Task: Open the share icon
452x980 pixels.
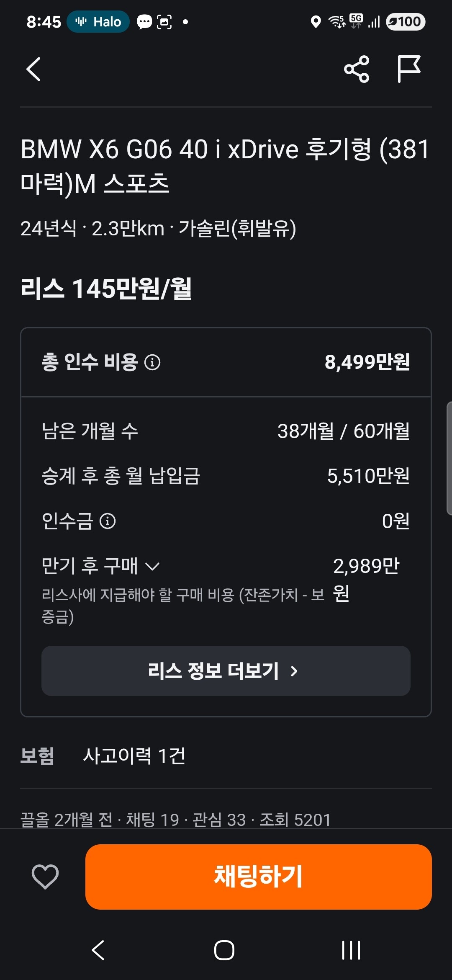Action: pyautogui.click(x=357, y=69)
